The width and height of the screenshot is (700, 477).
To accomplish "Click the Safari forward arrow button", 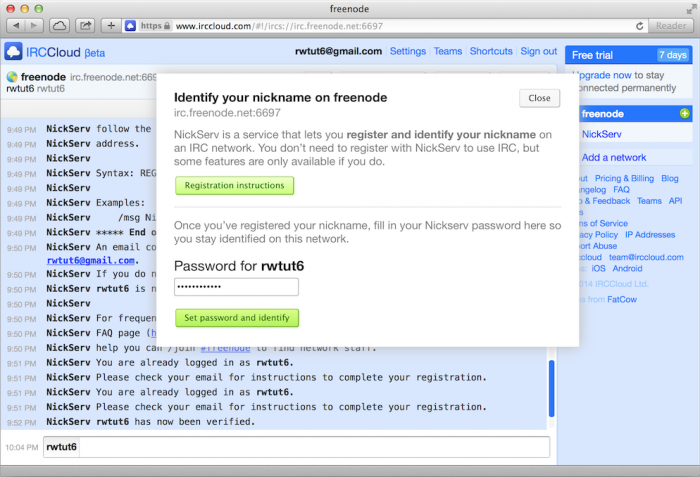I will [34, 26].
